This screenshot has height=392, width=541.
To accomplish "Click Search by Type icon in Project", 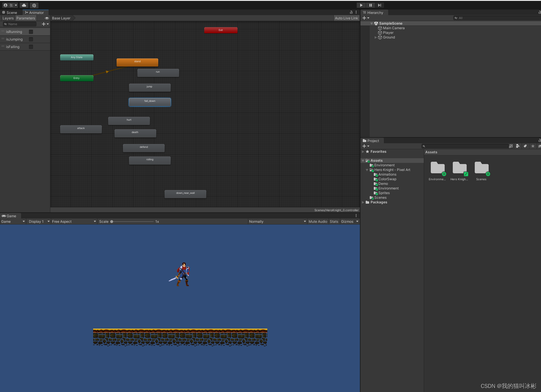I will pyautogui.click(x=518, y=146).
